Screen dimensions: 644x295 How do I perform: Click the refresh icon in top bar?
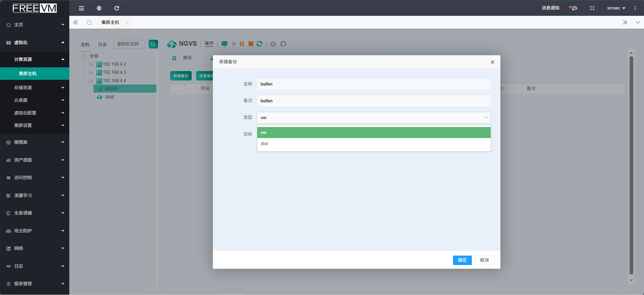click(x=117, y=8)
